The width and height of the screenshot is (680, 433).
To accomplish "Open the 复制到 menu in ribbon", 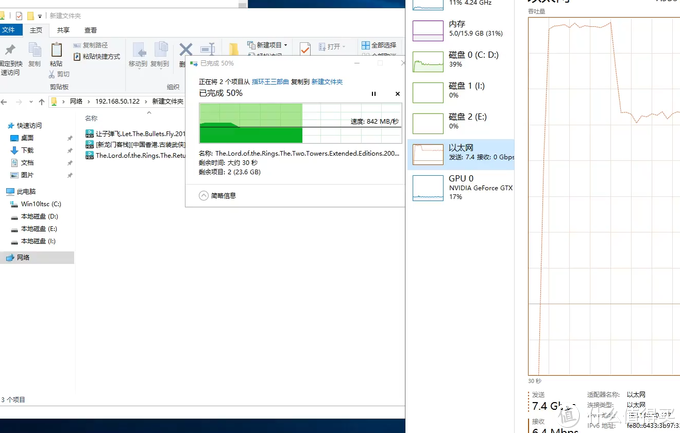I will pyautogui.click(x=160, y=55).
